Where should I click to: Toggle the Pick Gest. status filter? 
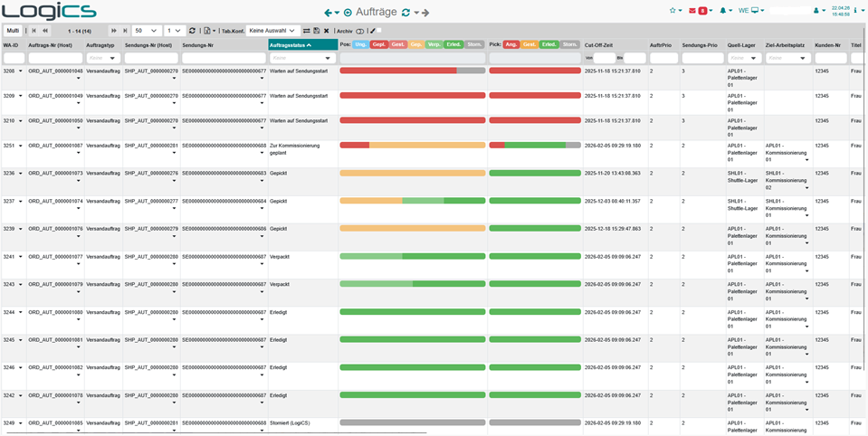[529, 44]
